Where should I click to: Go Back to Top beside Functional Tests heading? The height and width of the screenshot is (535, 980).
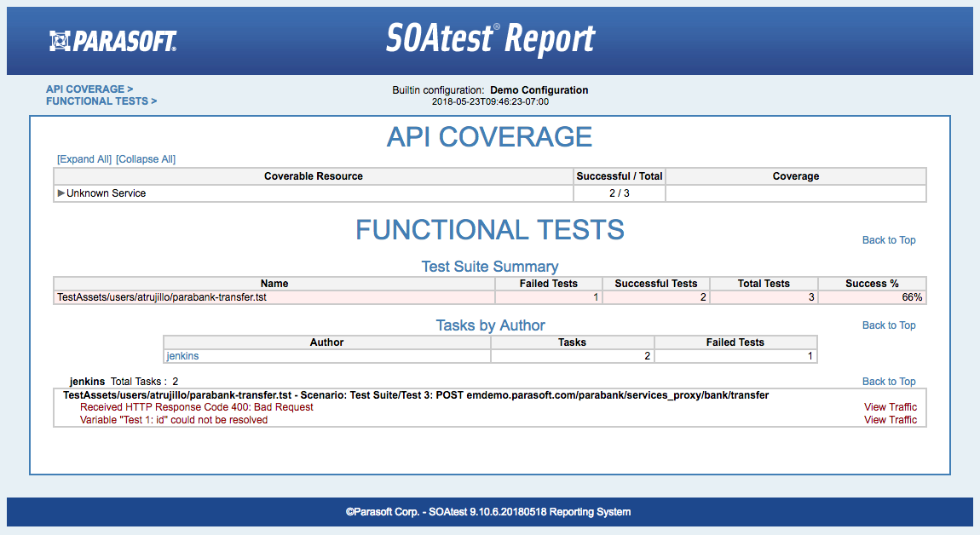click(x=889, y=240)
